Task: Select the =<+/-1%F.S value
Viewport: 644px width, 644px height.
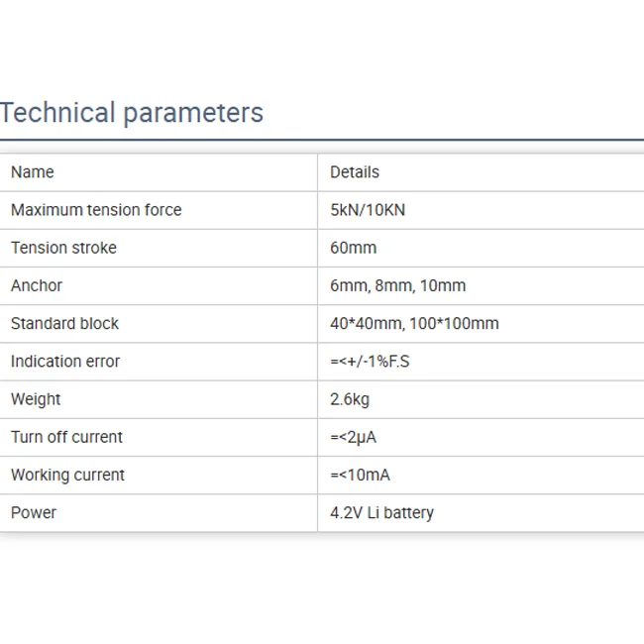Action: click(x=370, y=362)
